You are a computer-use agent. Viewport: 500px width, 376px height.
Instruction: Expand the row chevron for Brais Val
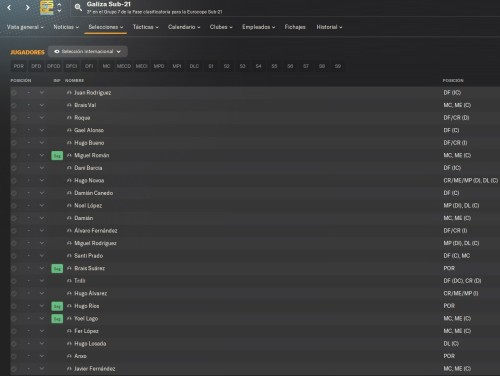tap(42, 105)
